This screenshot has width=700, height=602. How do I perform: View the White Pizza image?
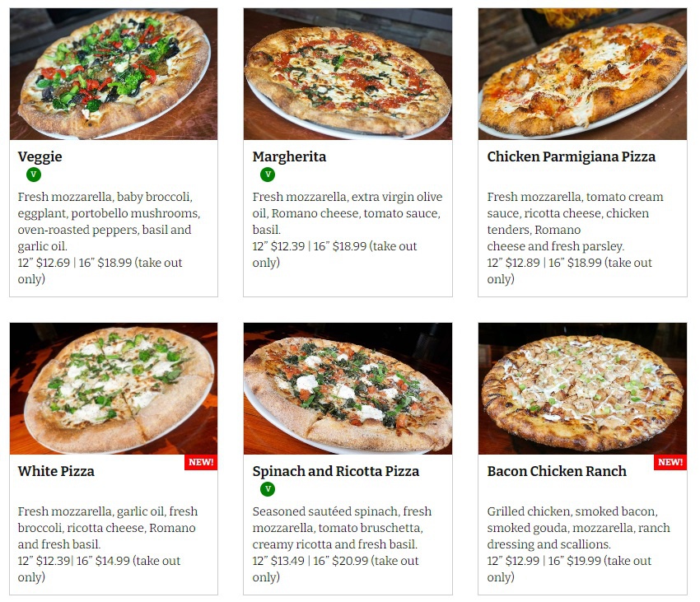coord(114,389)
